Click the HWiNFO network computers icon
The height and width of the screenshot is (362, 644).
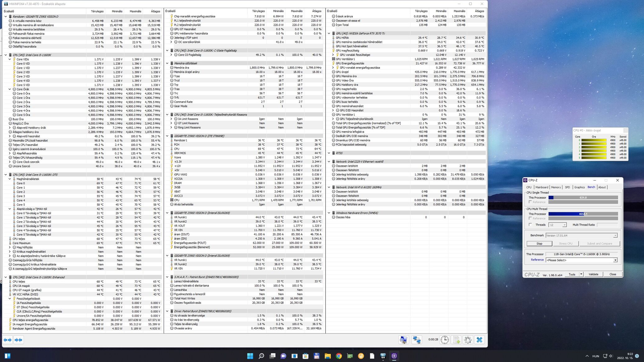pos(417,340)
